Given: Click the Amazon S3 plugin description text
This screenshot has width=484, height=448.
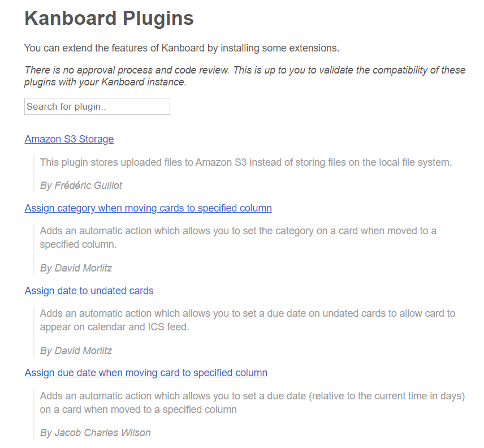Looking at the screenshot, I should 246,162.
